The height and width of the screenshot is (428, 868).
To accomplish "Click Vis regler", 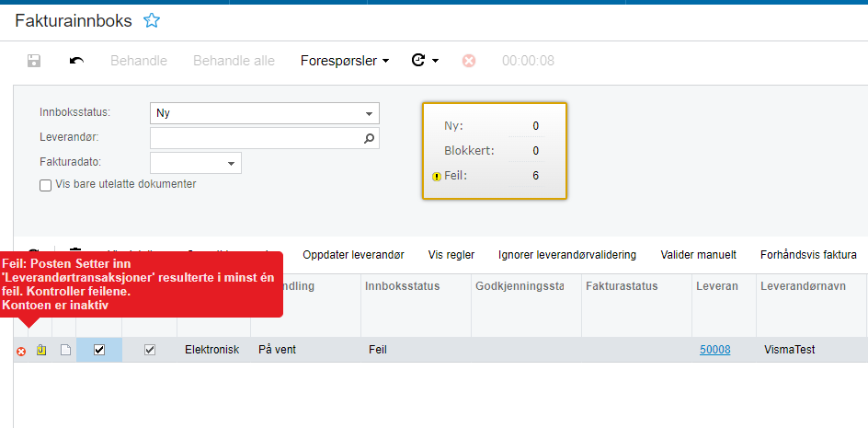I will [x=451, y=255].
